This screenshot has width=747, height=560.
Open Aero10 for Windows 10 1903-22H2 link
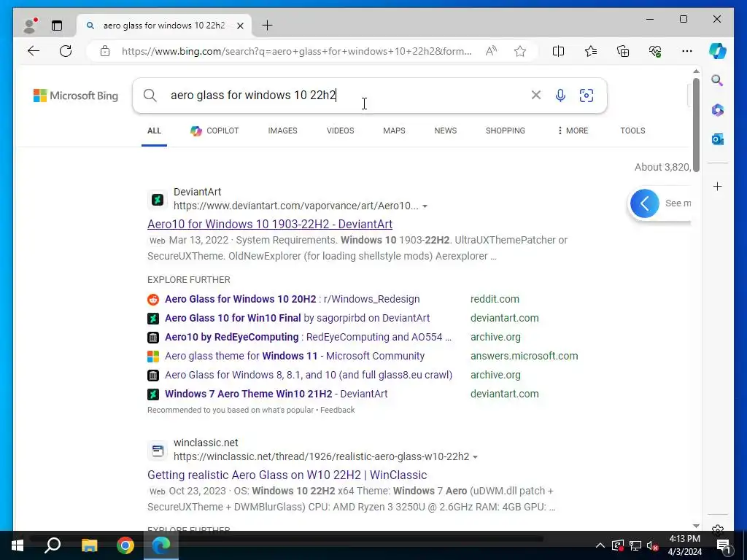point(270,224)
